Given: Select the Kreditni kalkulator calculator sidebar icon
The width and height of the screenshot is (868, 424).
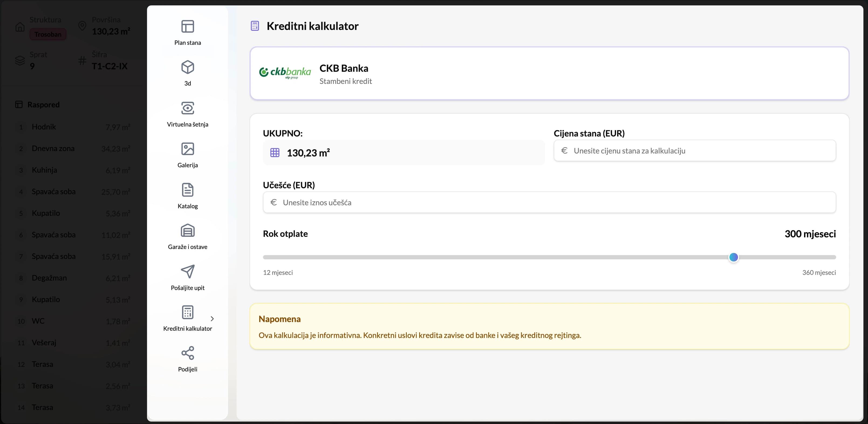Looking at the screenshot, I should click(188, 312).
